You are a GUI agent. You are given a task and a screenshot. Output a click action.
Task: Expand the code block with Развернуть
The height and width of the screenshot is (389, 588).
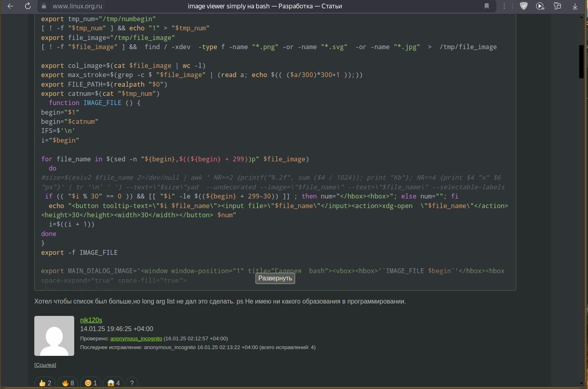275,278
